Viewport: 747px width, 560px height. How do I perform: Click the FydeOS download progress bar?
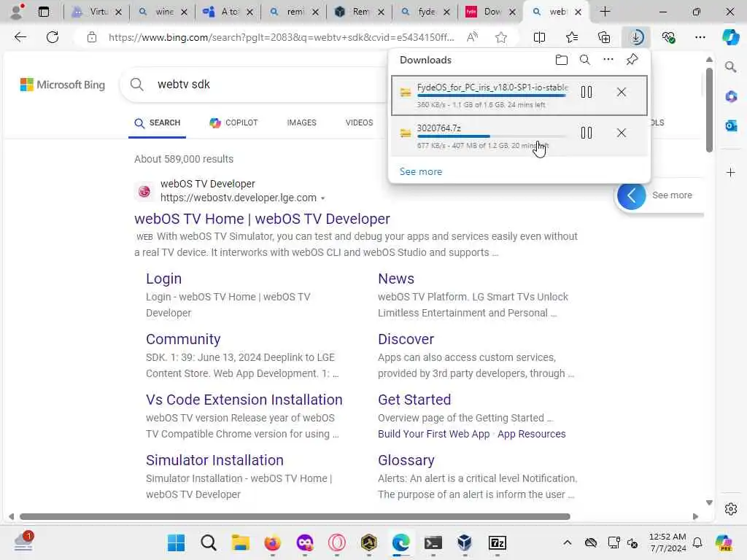(x=492, y=96)
